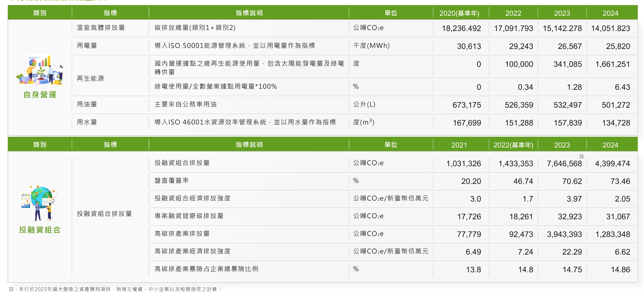
Task: Click the 盤查覆蓋率 row label
Action: (172, 181)
